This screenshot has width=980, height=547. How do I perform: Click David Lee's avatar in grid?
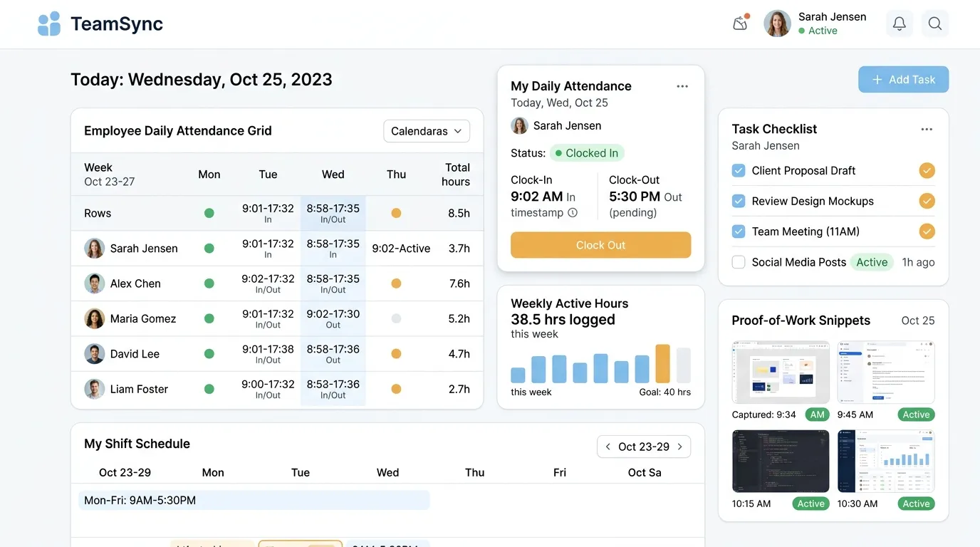(95, 354)
